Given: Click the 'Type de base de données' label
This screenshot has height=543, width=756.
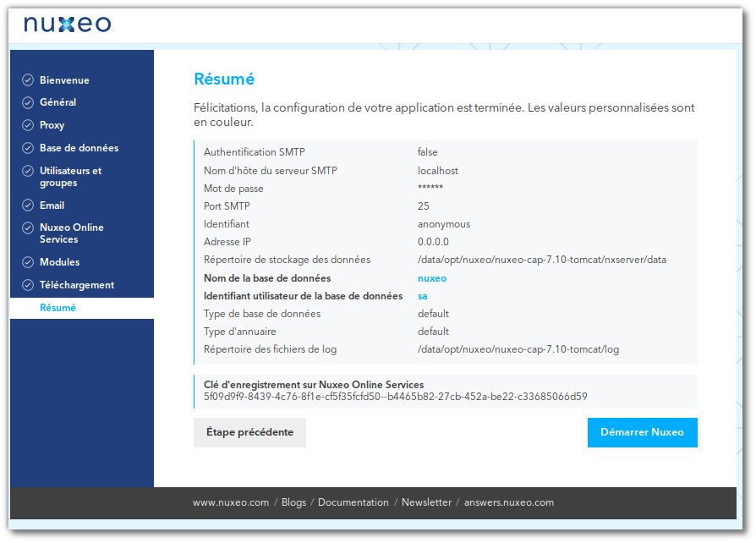Looking at the screenshot, I should click(x=262, y=314).
